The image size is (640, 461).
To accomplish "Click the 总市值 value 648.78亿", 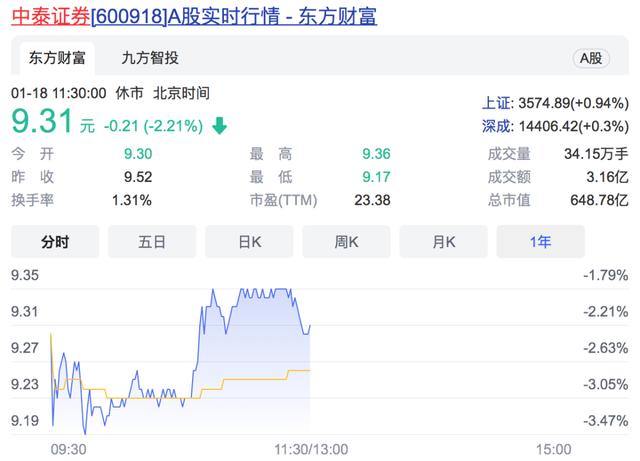I will tap(599, 200).
